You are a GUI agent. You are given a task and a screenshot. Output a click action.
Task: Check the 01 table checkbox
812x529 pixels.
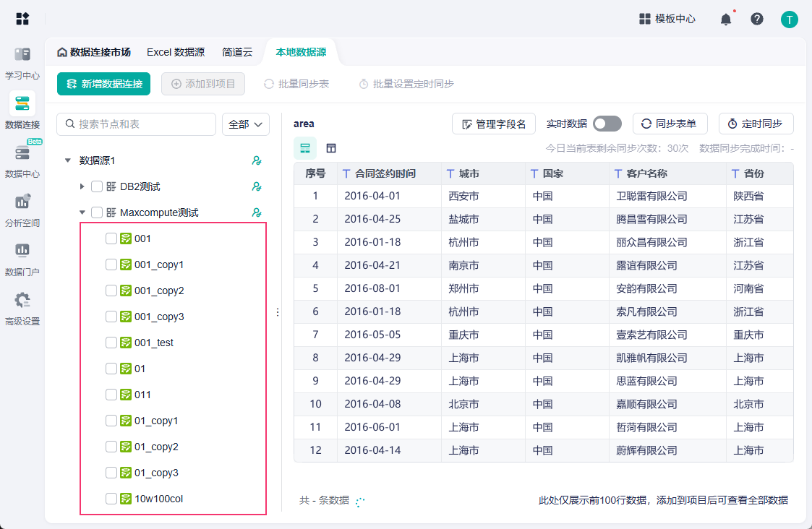pos(111,369)
